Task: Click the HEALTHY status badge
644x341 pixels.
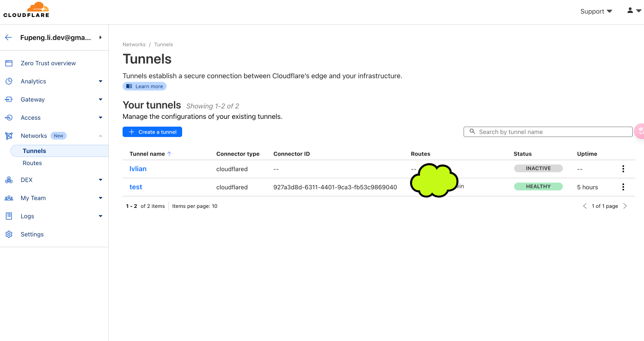Action: [x=538, y=187]
